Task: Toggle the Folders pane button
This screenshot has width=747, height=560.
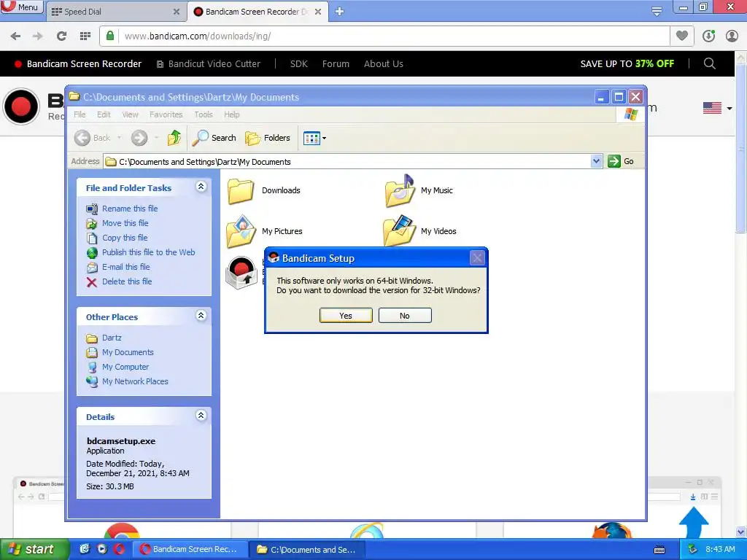Action: (267, 138)
